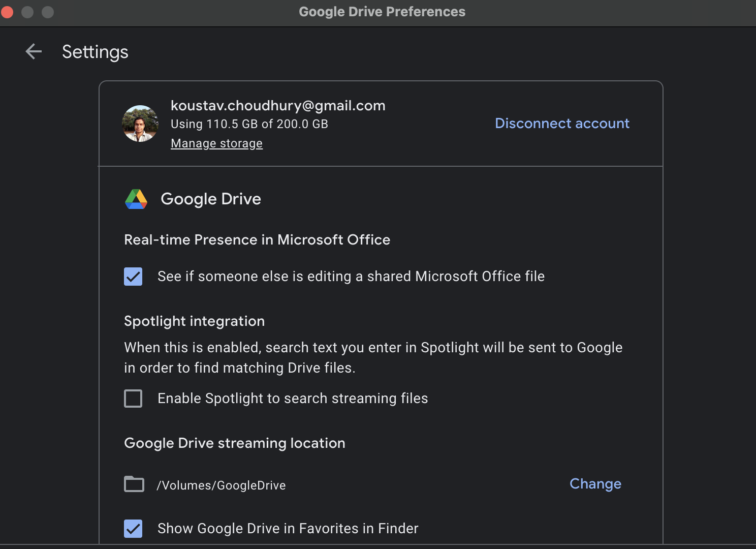Toggle Show Google Drive in Favorites in Finder
Screen dimensions: 756x549
point(133,529)
